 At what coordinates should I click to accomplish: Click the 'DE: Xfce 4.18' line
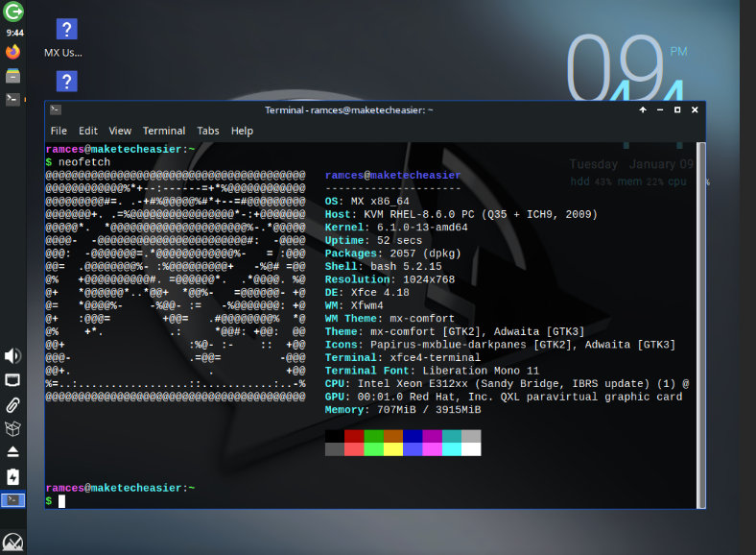coord(366,293)
